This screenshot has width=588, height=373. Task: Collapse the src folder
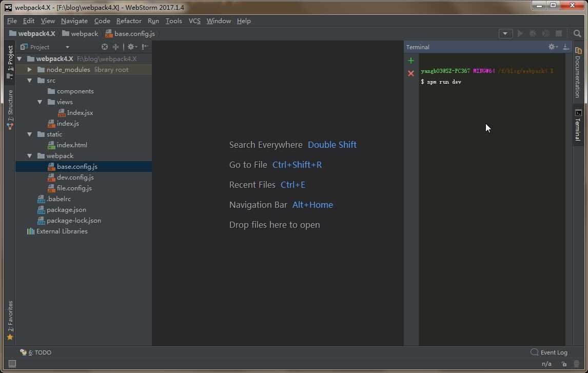point(30,81)
